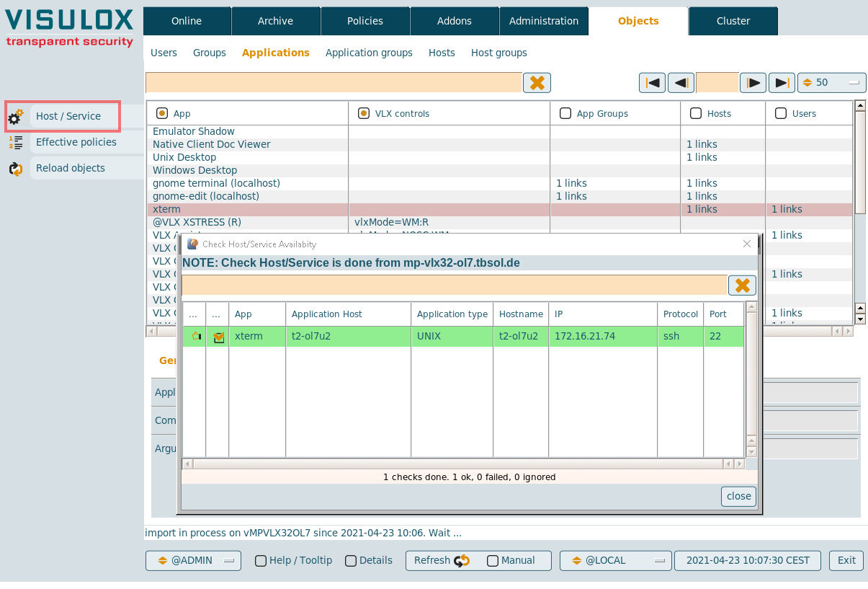
Task: Clear the main search filter with X
Action: pos(537,83)
